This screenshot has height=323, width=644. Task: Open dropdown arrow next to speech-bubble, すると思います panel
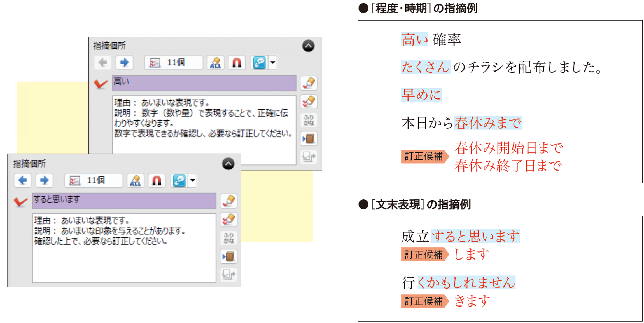193,180
